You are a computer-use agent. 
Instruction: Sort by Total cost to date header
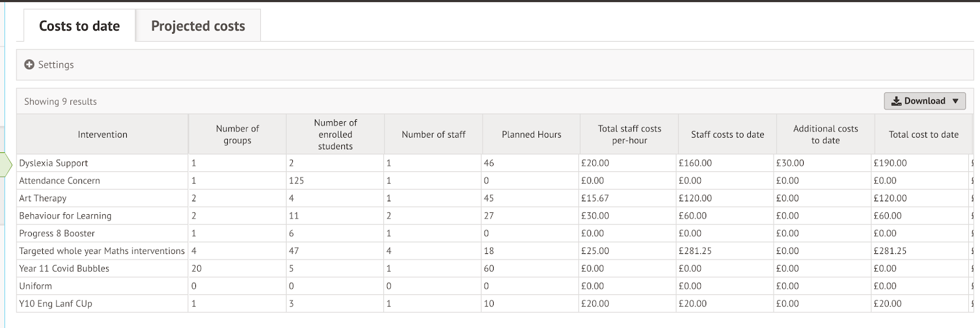tap(923, 134)
